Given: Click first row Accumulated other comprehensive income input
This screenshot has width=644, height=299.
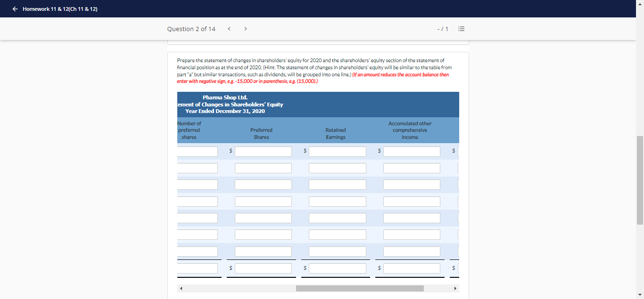Looking at the screenshot, I should 412,152.
